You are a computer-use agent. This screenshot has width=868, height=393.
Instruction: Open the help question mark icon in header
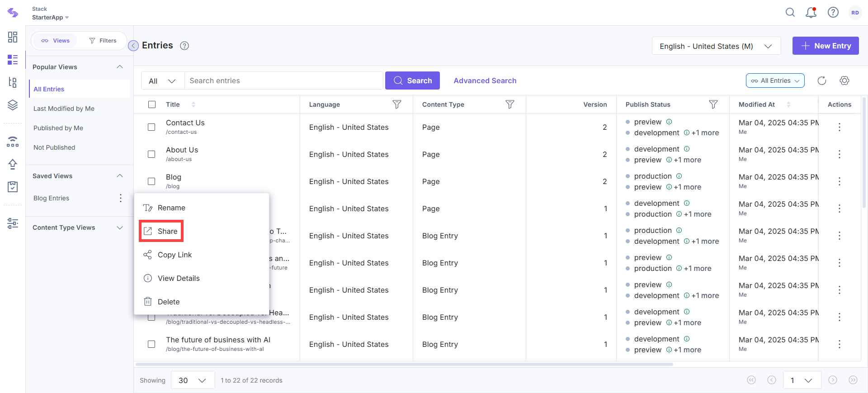pos(833,13)
